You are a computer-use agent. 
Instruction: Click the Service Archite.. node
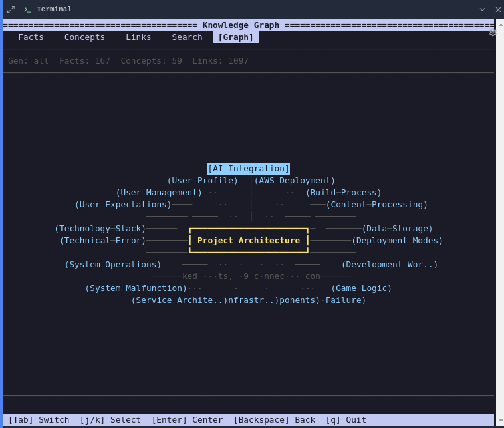[180, 300]
